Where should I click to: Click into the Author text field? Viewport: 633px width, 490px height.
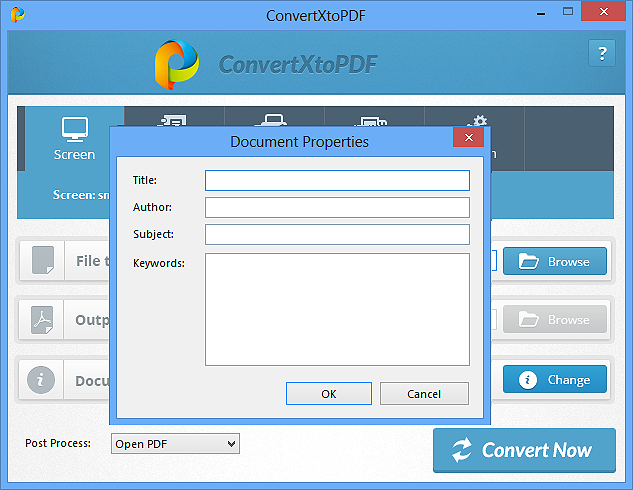pyautogui.click(x=337, y=207)
